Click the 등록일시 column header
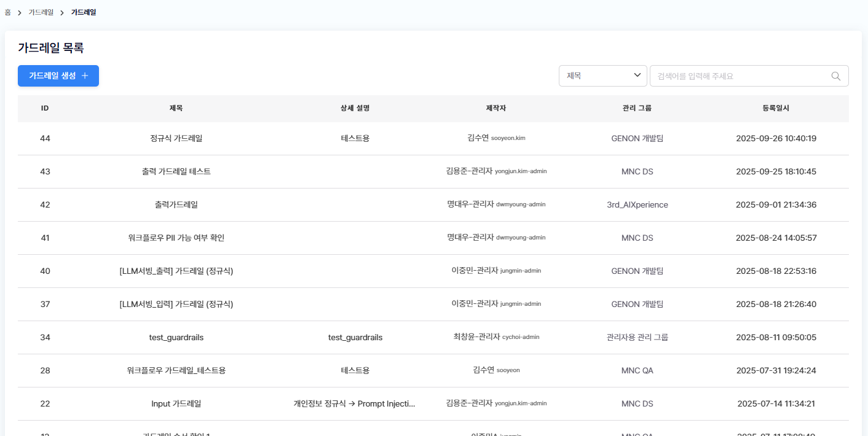The image size is (868, 436). tap(776, 108)
